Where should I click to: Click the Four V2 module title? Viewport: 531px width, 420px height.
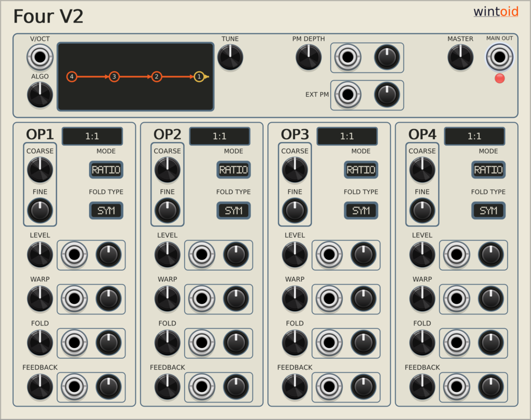[x=48, y=16]
